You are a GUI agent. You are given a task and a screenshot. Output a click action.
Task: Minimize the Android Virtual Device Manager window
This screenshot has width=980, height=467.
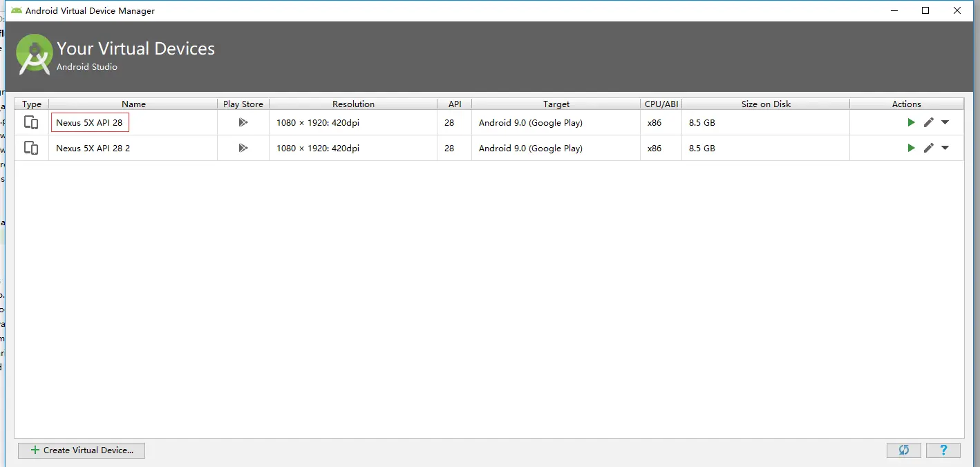pos(893,10)
